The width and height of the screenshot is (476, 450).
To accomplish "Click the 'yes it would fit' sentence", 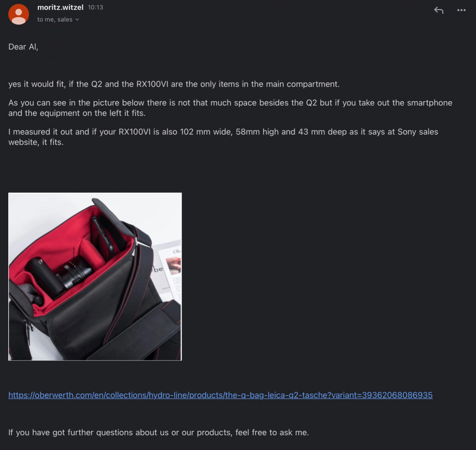I will click(174, 84).
